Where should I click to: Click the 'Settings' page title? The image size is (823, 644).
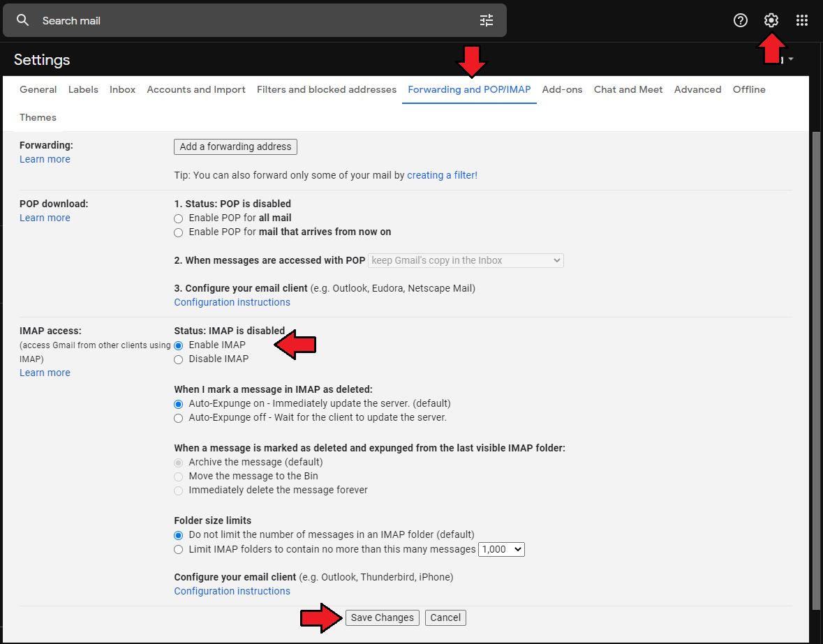point(42,60)
